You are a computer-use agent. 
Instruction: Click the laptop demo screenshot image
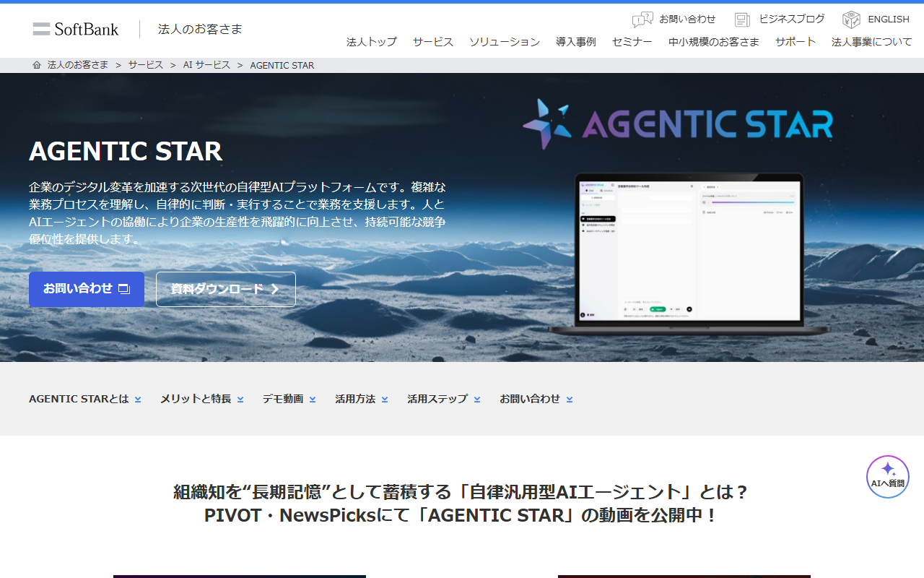(x=689, y=253)
